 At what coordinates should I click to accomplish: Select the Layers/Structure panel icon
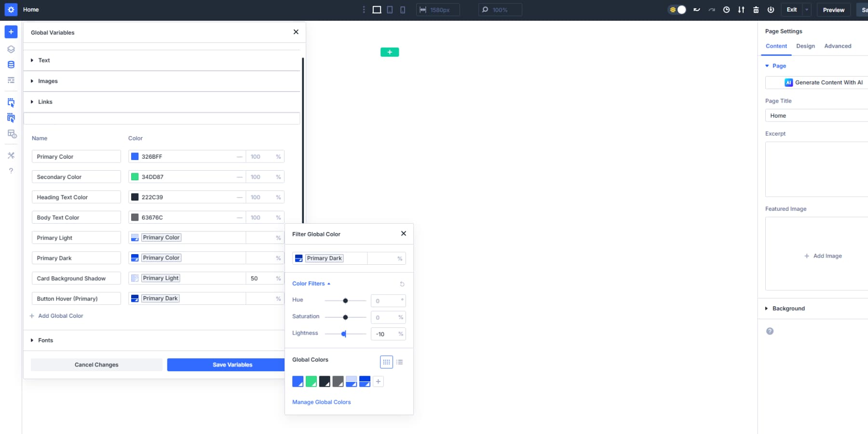[11, 49]
